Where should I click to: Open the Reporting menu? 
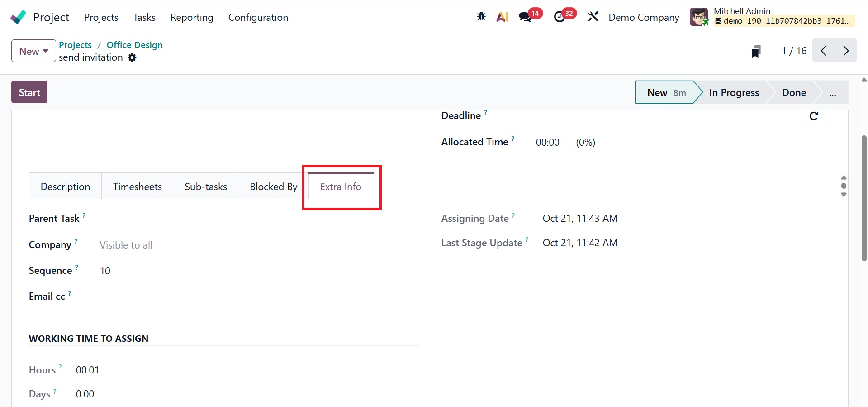pos(192,17)
